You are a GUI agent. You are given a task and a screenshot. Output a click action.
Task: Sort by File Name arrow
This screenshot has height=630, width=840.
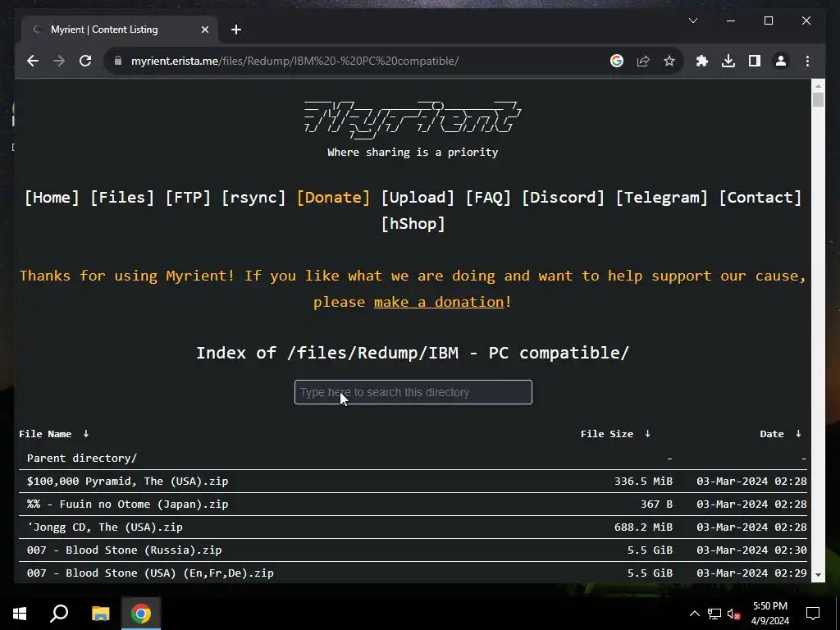coord(85,434)
